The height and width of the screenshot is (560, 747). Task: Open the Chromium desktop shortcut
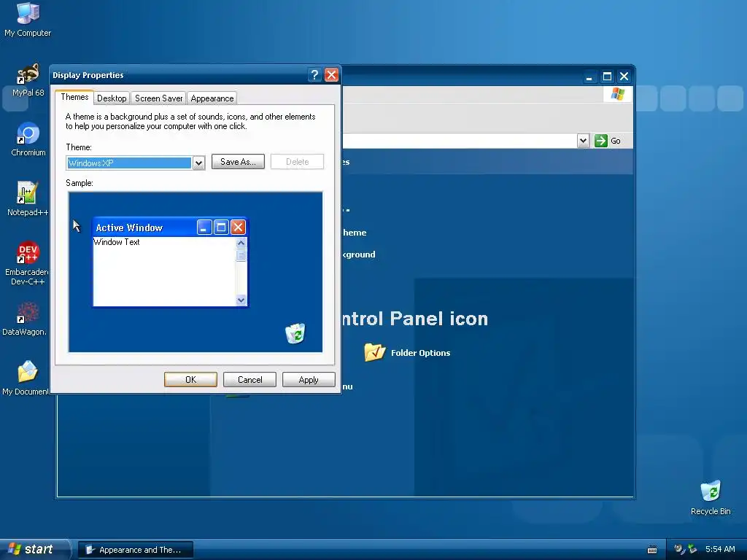coord(28,139)
